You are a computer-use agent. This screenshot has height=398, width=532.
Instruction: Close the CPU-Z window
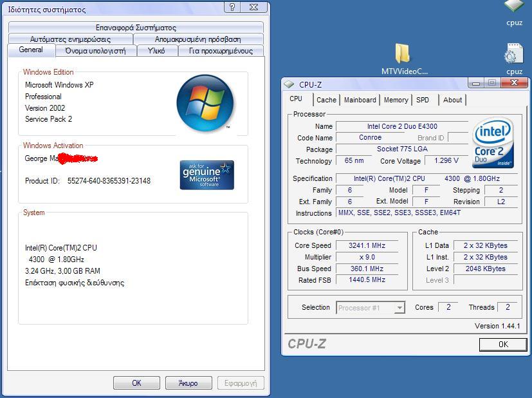(x=515, y=82)
